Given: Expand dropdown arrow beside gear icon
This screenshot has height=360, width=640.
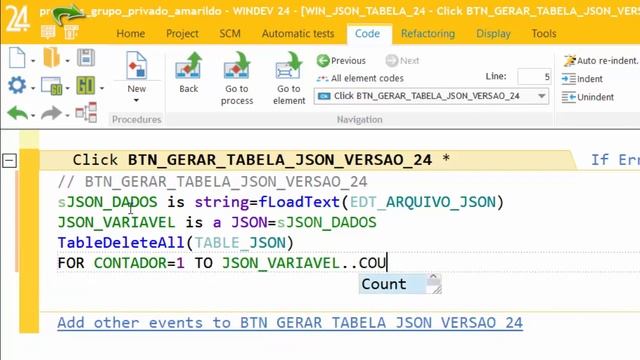Looking at the screenshot, I should coord(33,88).
